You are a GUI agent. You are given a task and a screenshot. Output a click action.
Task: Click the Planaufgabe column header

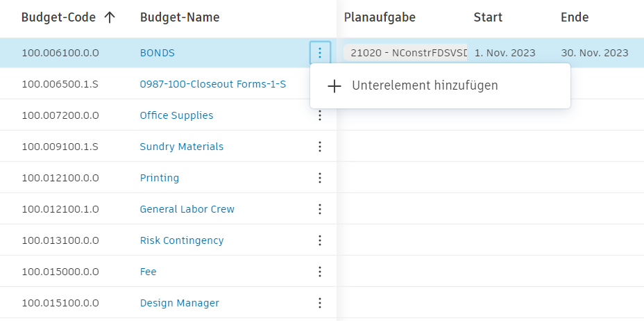(x=380, y=17)
